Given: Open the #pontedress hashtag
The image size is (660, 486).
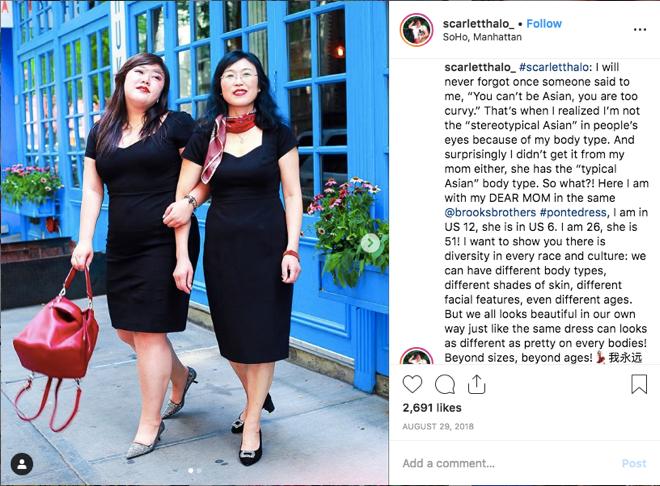Looking at the screenshot, I should pyautogui.click(x=573, y=212).
